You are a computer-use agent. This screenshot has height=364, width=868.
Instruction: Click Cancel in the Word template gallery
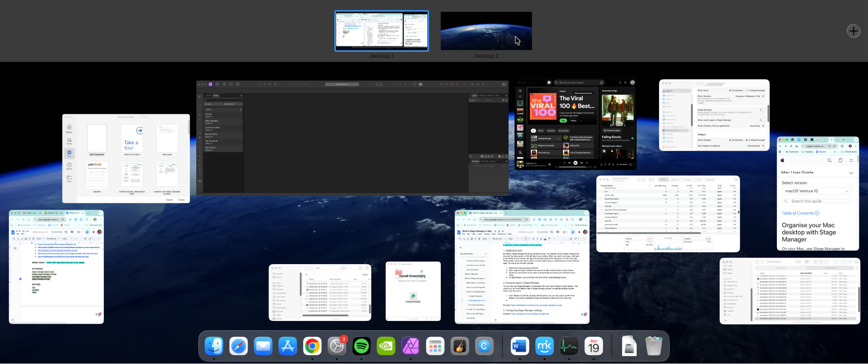(x=169, y=200)
